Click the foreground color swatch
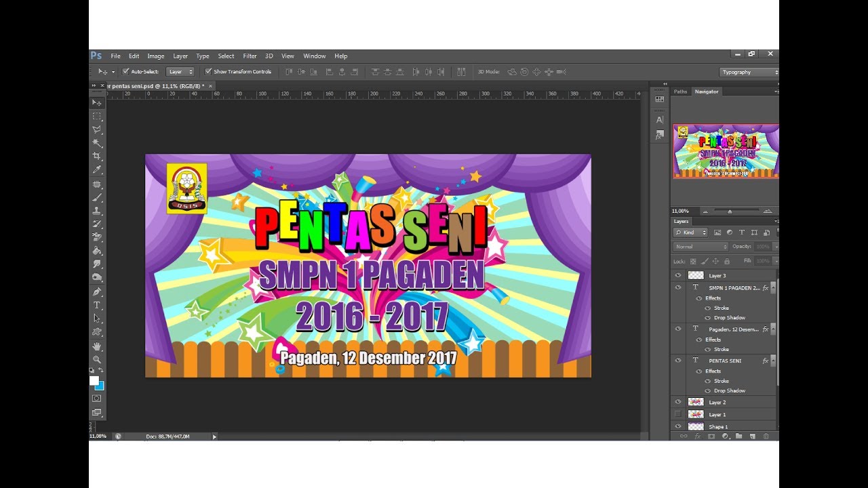Viewport: 868px width, 488px height. coord(94,381)
